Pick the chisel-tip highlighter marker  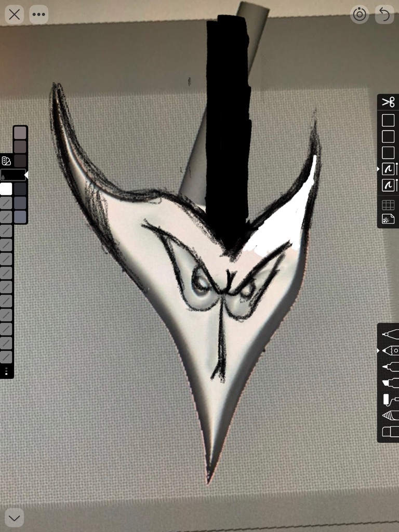[390, 383]
